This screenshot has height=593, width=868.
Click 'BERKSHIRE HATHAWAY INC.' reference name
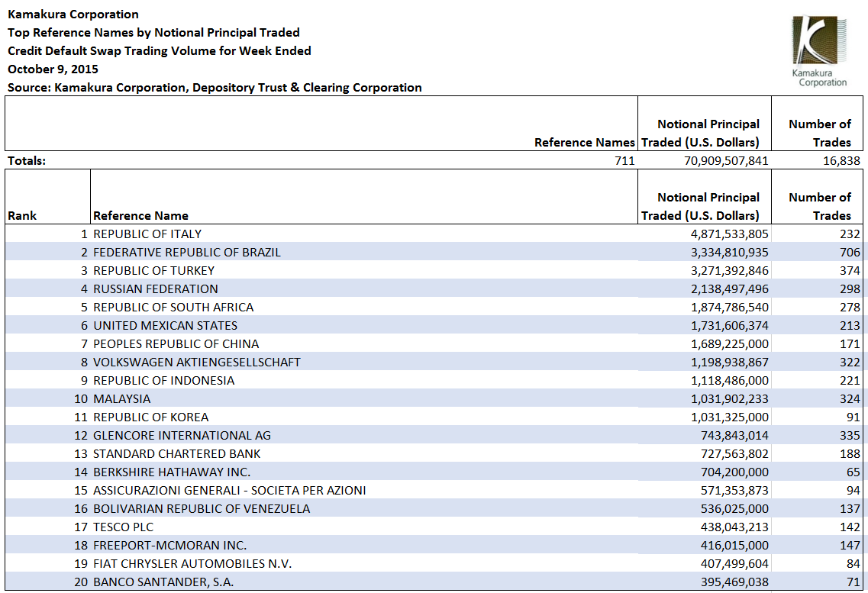tap(172, 472)
